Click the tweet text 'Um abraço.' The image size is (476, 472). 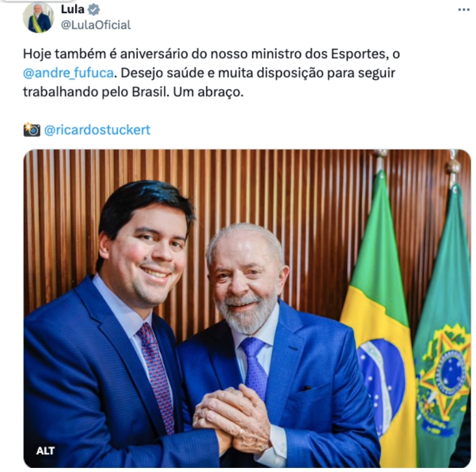208,92
